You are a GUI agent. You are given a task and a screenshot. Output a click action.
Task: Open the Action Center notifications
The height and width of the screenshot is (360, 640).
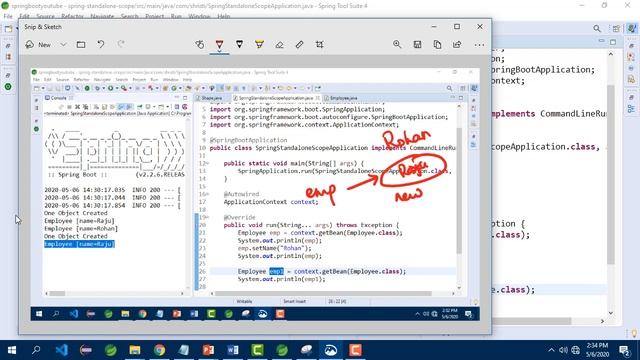(624, 350)
